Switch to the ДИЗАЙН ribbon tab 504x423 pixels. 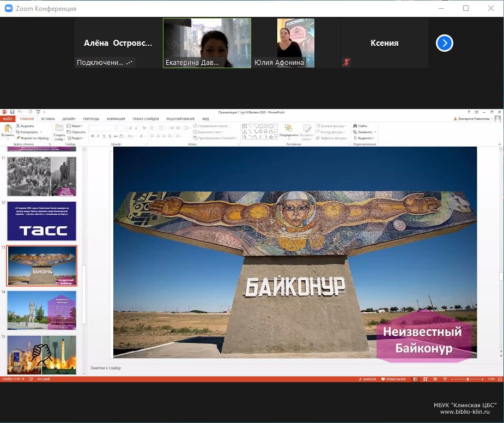pyautogui.click(x=69, y=119)
